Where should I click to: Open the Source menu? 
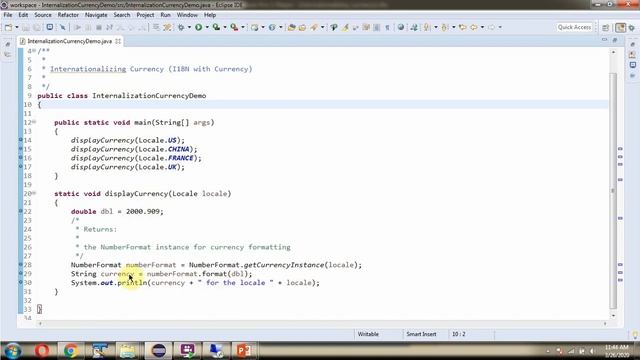(43, 15)
